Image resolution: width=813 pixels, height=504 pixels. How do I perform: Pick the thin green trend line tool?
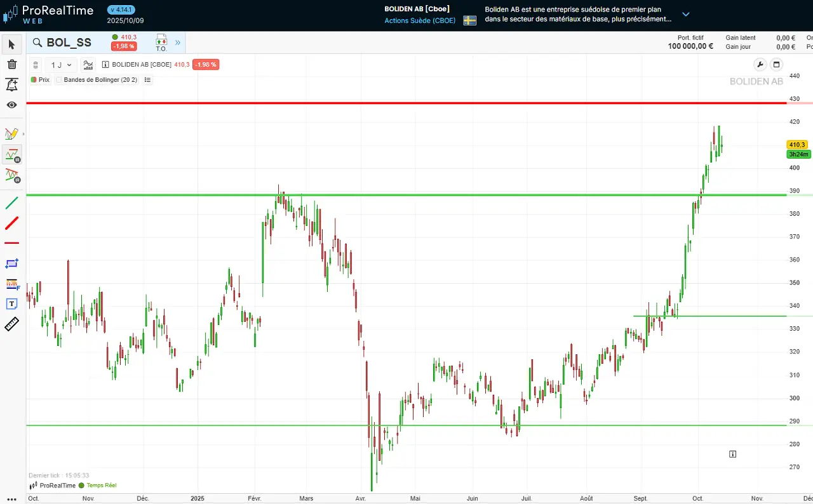11,203
